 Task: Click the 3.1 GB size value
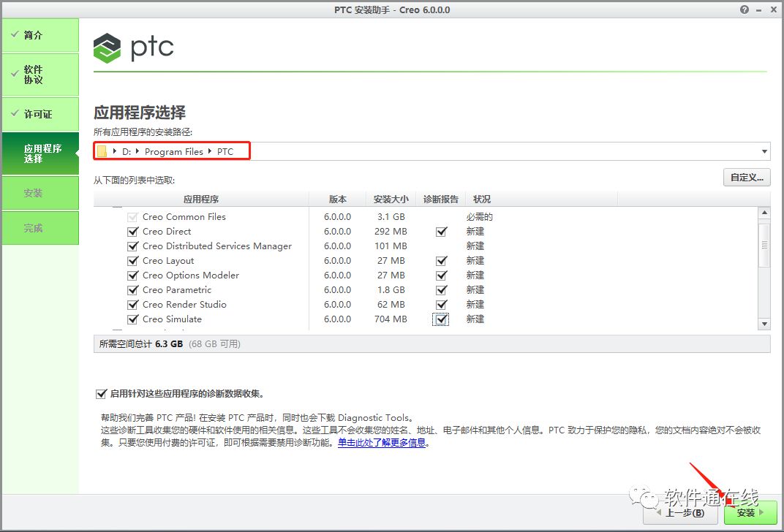391,217
